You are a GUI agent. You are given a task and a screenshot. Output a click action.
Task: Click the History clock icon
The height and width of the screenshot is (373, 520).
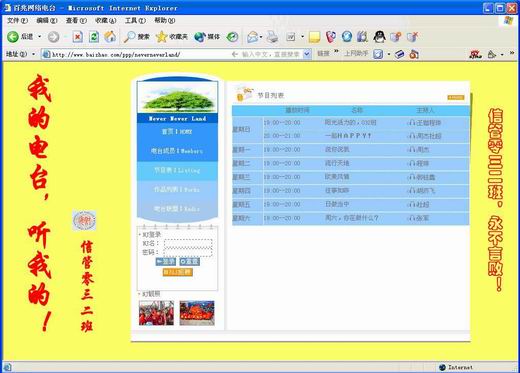click(232, 37)
